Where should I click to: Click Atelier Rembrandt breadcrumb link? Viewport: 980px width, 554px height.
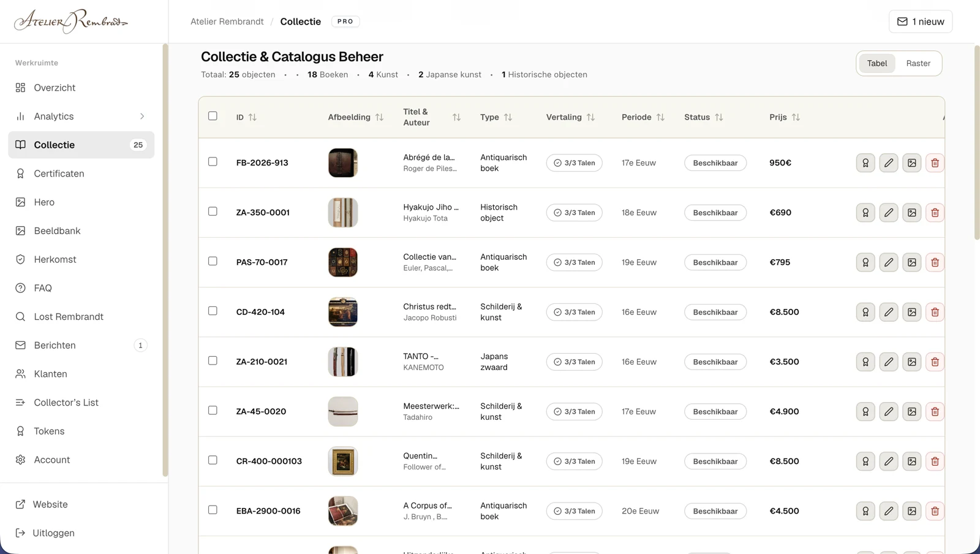point(227,21)
